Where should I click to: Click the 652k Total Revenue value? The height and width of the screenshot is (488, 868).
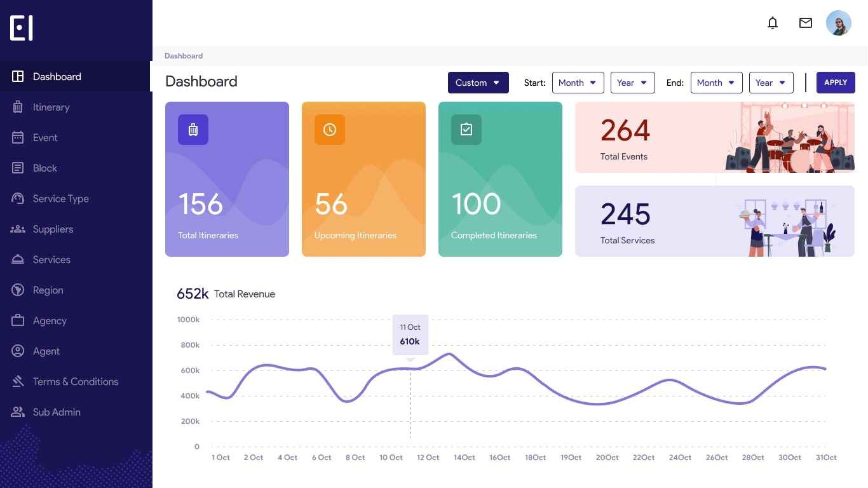(193, 294)
